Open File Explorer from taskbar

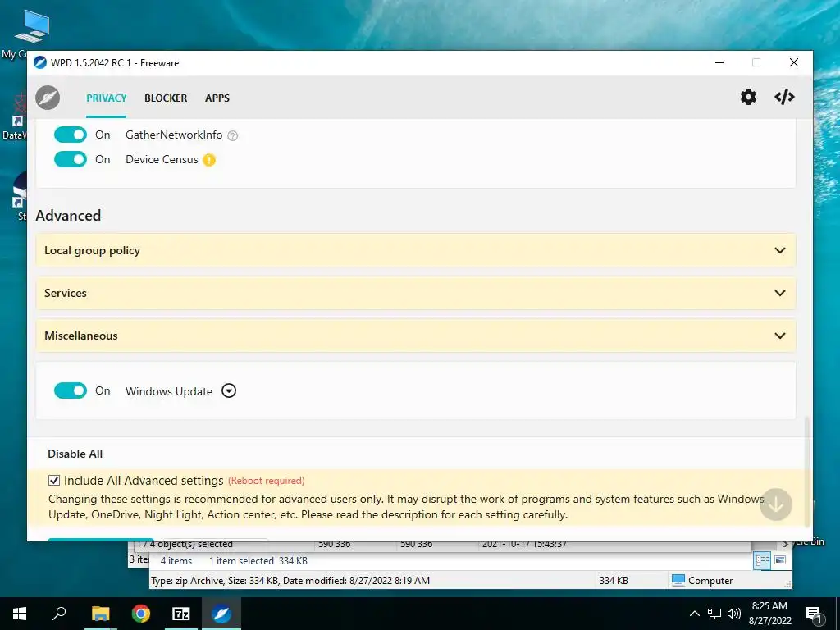tap(100, 614)
